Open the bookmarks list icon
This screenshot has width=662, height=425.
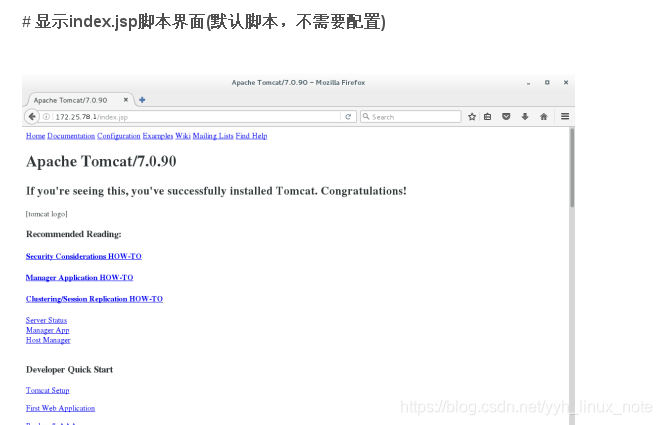click(488, 116)
